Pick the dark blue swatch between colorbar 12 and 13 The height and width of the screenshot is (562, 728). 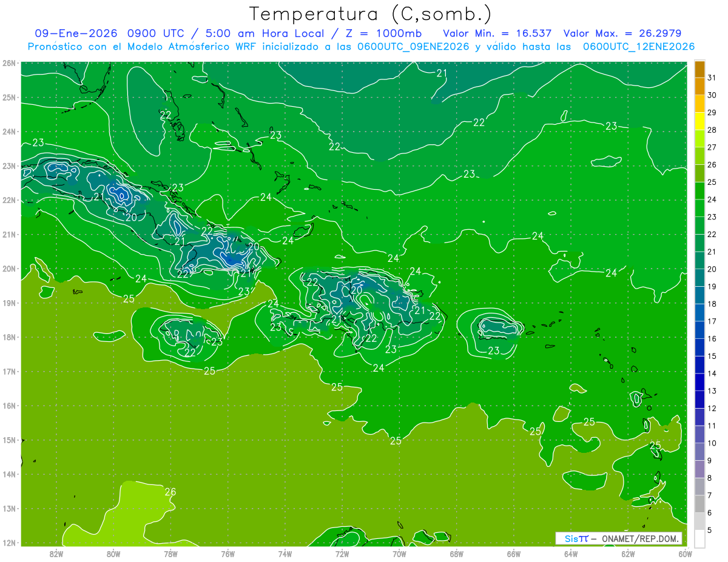[699, 400]
